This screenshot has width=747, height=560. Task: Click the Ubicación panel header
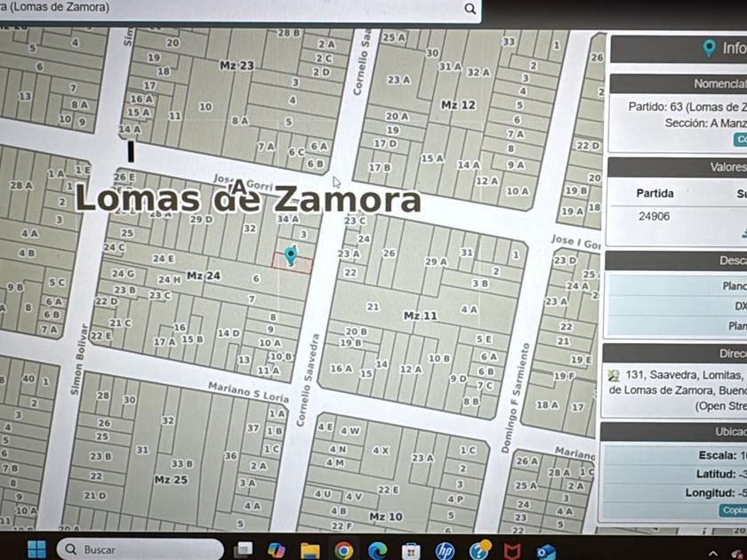[x=674, y=431]
